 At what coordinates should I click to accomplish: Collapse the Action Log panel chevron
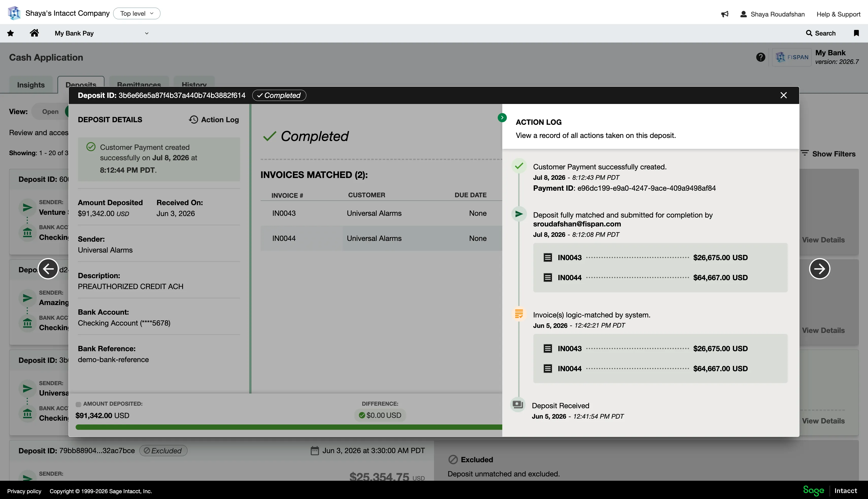click(x=502, y=118)
